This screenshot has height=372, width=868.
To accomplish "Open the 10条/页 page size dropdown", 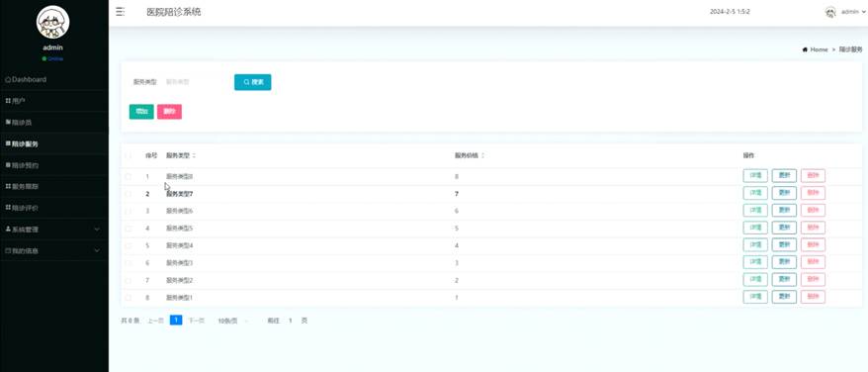I will pyautogui.click(x=232, y=321).
